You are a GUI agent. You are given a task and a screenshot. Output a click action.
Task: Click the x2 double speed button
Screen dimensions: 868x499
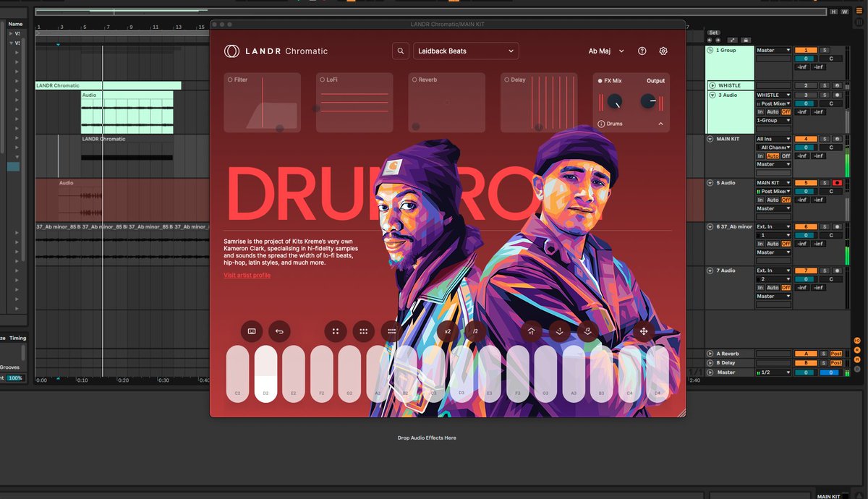pyautogui.click(x=448, y=331)
